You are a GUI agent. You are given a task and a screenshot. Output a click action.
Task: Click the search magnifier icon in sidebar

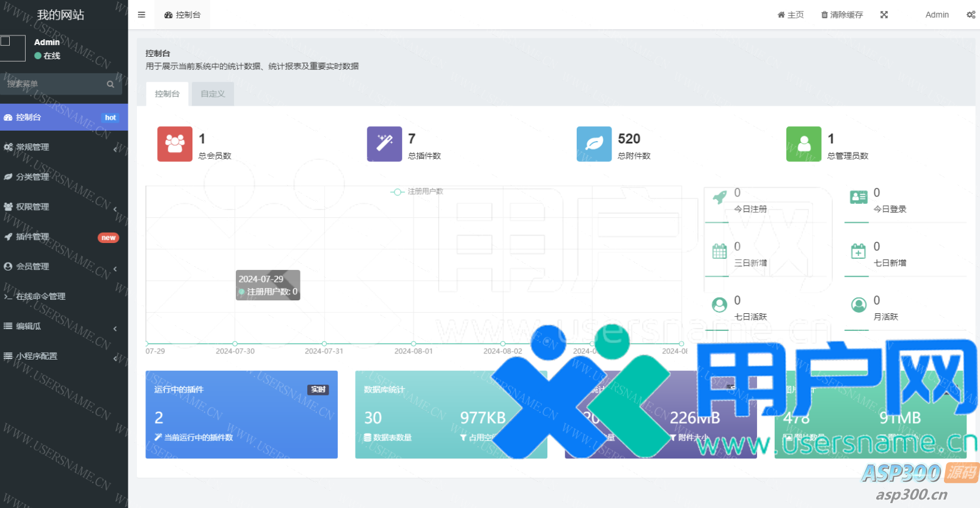111,84
